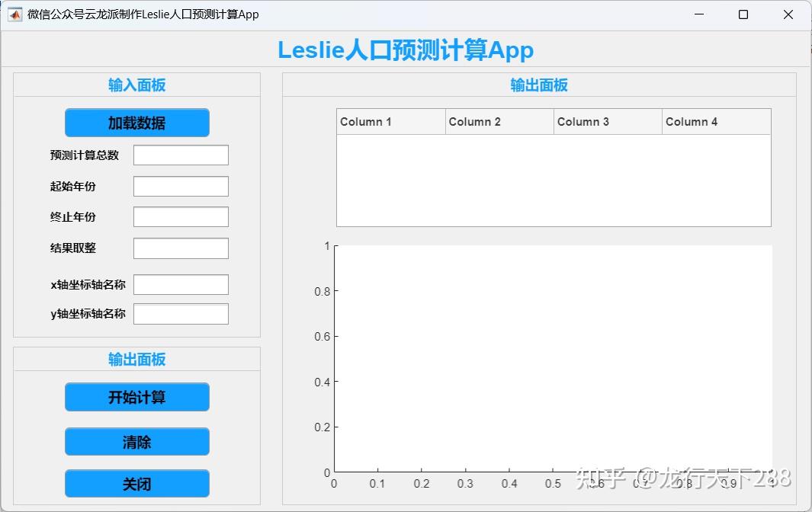The height and width of the screenshot is (512, 812).
Task: Click the MATLAB app icon in the title bar
Action: (14, 14)
